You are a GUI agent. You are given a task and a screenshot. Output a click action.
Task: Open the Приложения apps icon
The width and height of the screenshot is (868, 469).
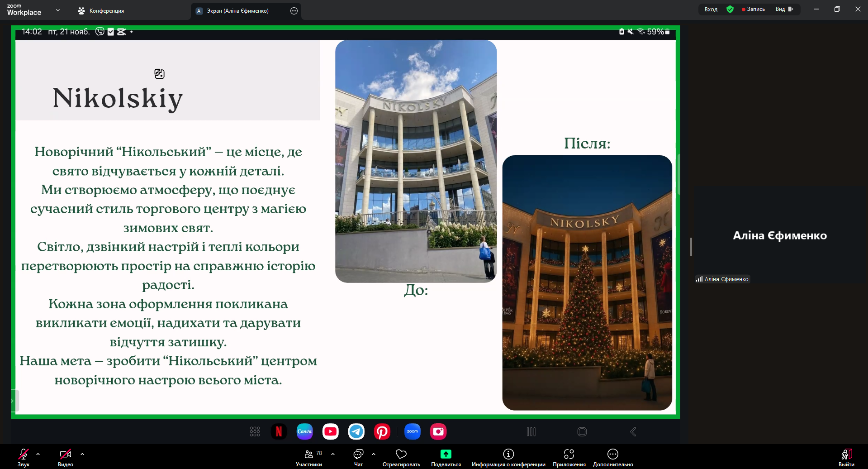pos(569,456)
